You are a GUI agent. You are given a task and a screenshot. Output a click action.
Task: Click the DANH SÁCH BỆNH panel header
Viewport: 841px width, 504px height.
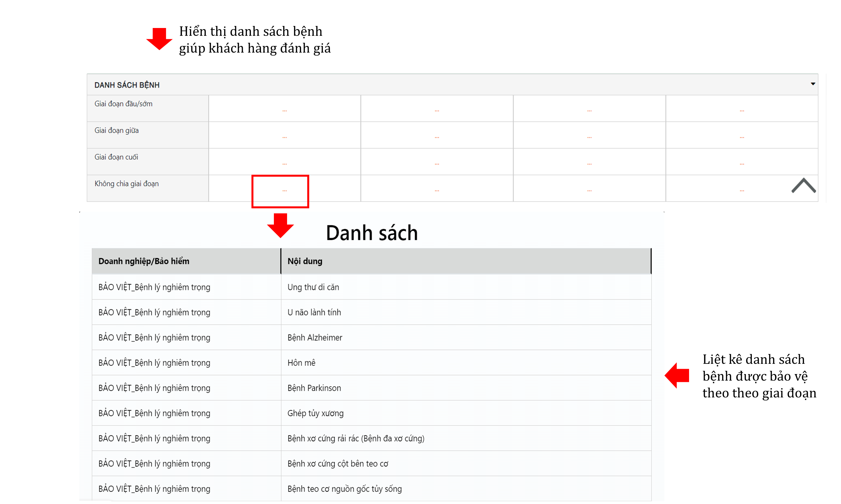127,85
